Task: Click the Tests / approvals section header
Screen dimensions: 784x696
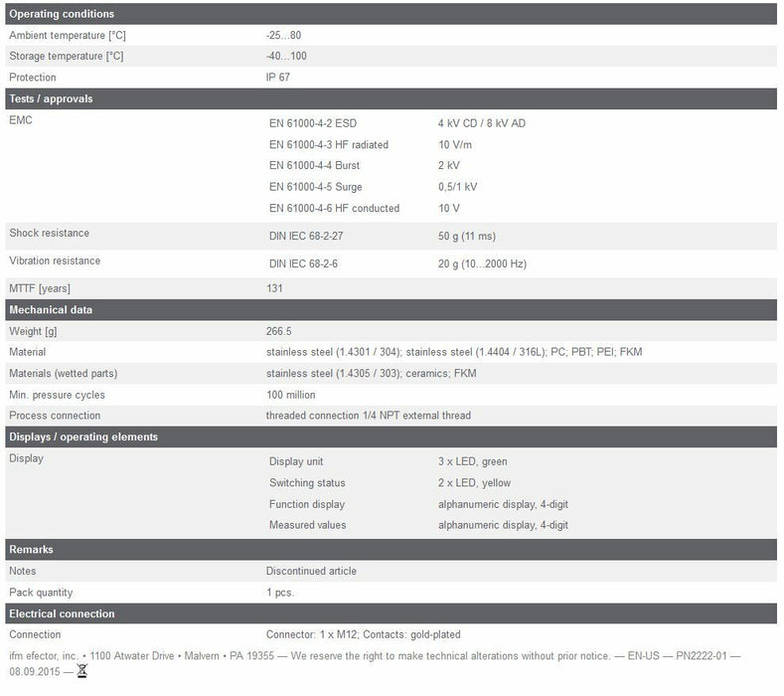Action: click(x=51, y=98)
